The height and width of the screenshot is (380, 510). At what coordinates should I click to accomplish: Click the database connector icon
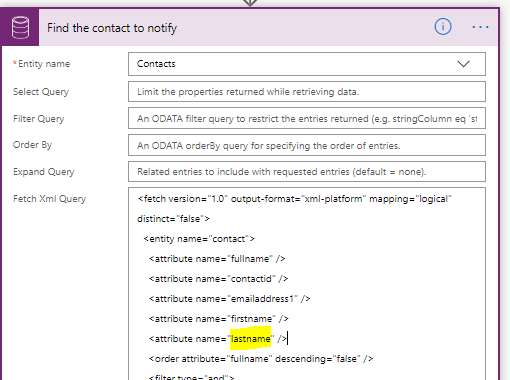(20, 28)
